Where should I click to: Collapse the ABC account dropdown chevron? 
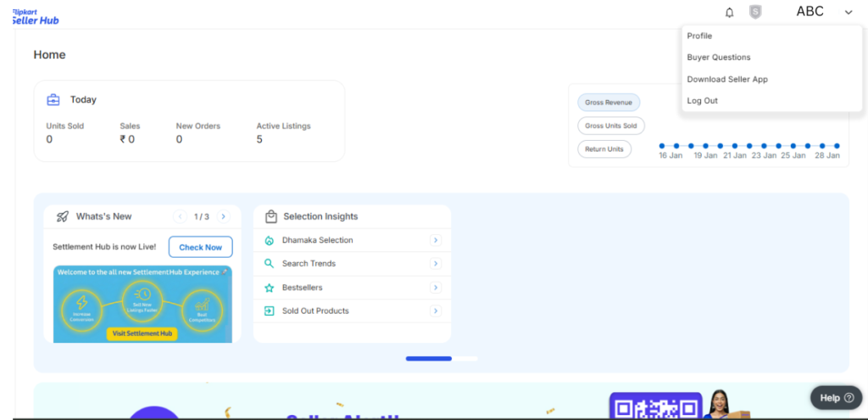[x=849, y=12]
